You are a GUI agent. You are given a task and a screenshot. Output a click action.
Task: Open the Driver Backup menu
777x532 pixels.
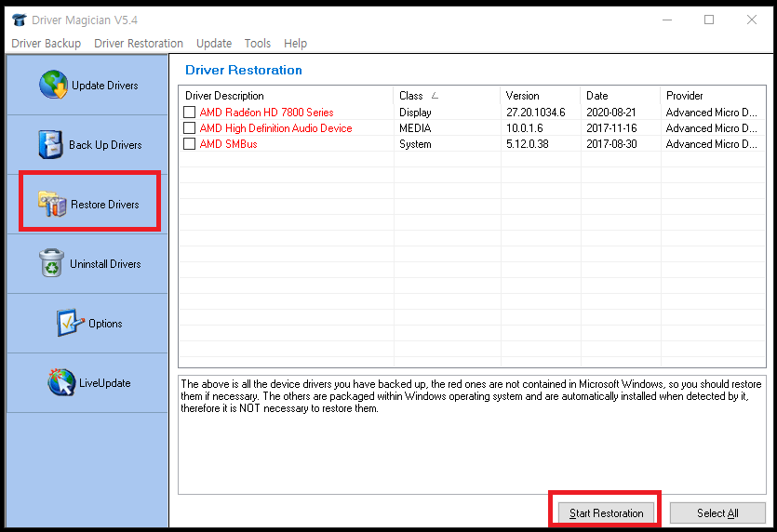[47, 44]
